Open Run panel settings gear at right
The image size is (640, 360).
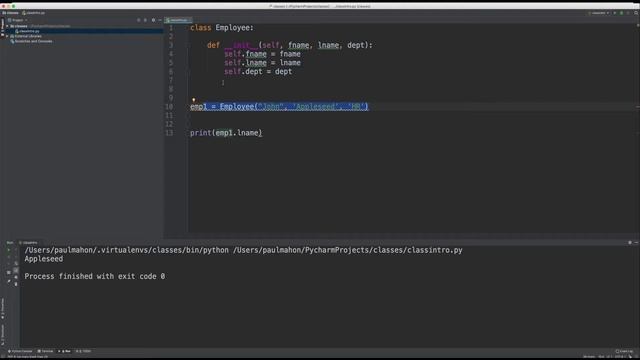(630, 242)
